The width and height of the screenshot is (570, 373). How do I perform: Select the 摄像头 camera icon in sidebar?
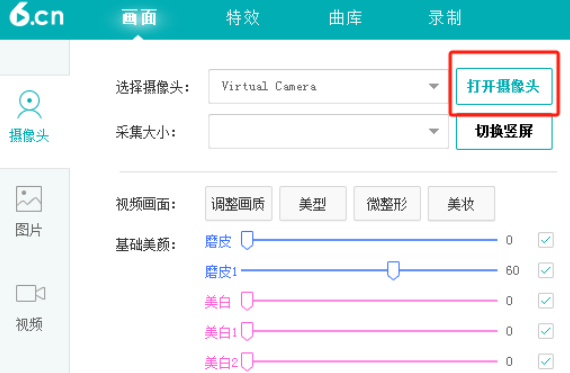pyautogui.click(x=29, y=104)
